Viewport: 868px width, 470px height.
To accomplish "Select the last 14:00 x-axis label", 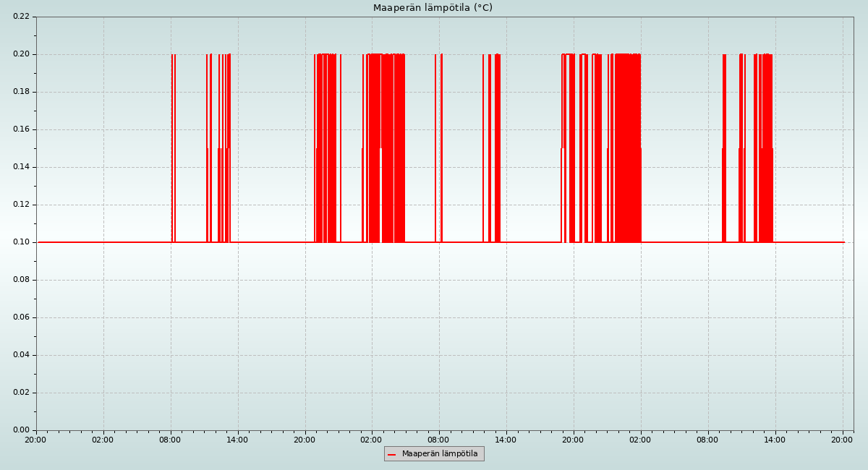I will (x=775, y=440).
